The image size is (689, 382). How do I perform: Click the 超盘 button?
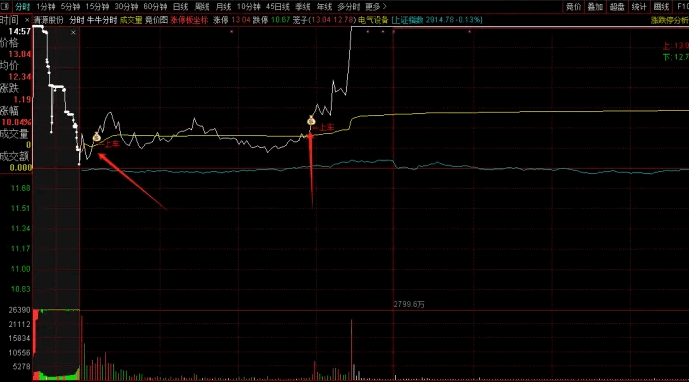tap(617, 7)
